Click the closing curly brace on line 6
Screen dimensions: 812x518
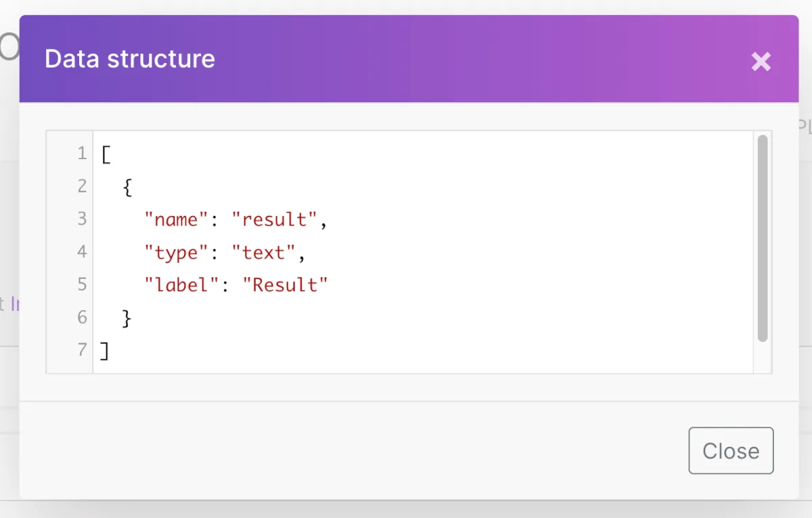coord(127,318)
